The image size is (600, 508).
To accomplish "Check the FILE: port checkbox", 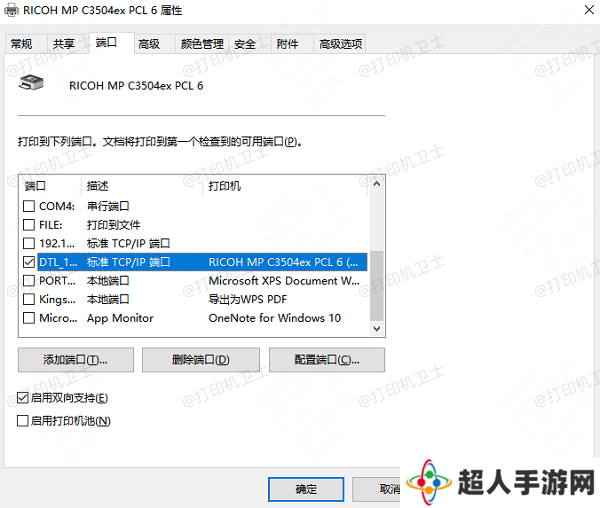I will (x=29, y=225).
